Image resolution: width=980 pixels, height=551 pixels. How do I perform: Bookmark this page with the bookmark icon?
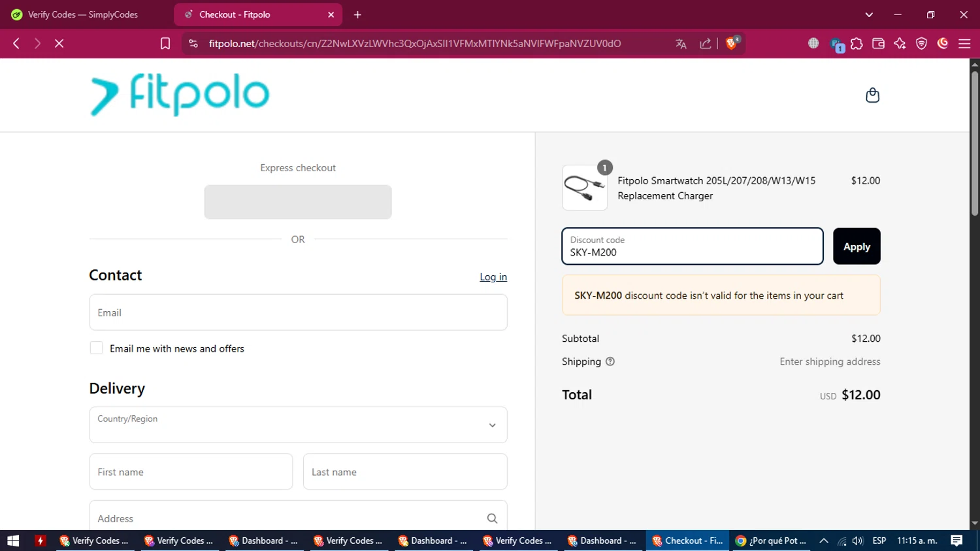tap(165, 43)
